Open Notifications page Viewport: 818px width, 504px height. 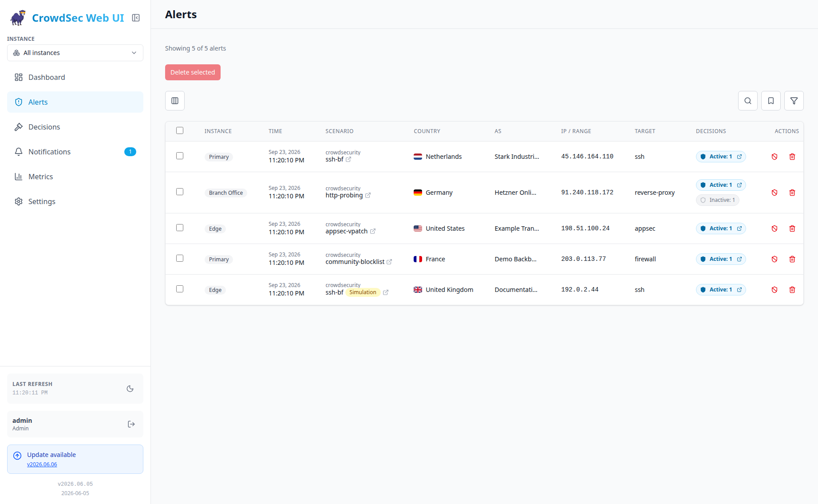click(75, 152)
